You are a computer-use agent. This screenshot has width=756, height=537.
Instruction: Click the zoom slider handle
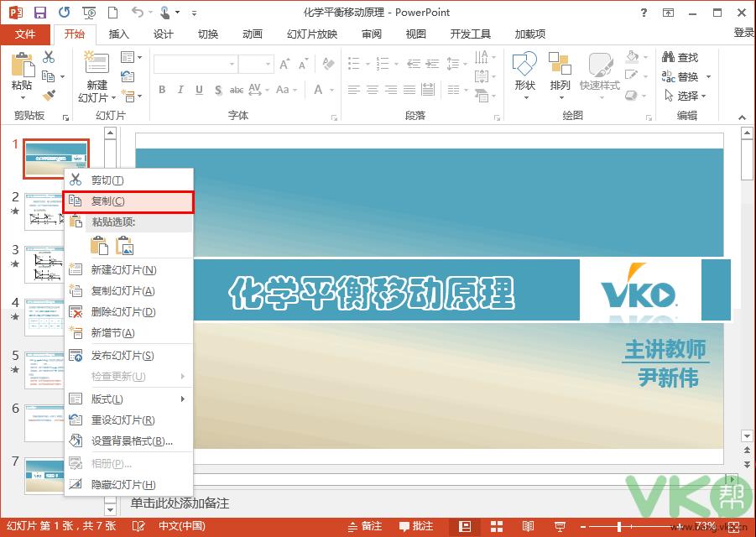click(x=619, y=526)
